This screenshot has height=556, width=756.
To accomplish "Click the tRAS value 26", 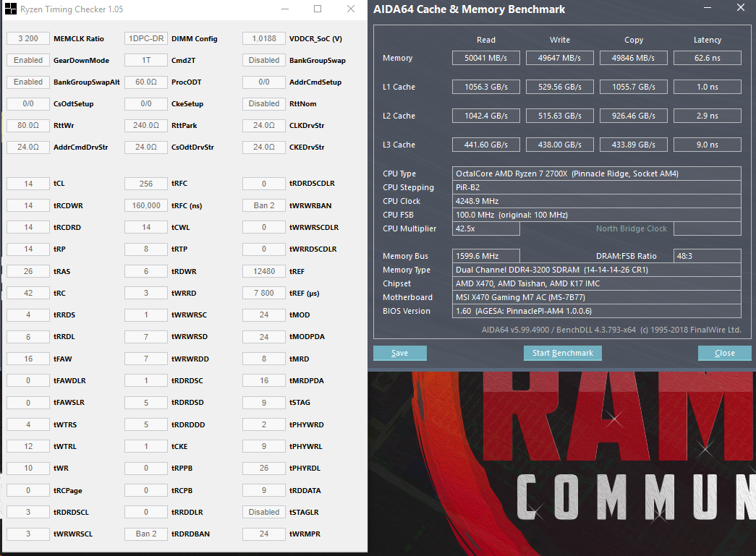I will 28,271.
